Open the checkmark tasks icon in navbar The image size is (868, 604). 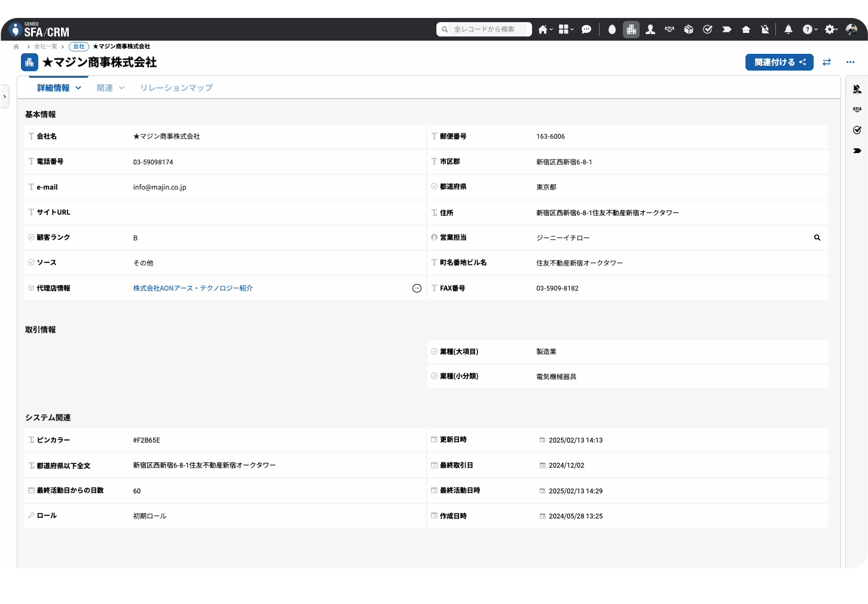(x=708, y=29)
